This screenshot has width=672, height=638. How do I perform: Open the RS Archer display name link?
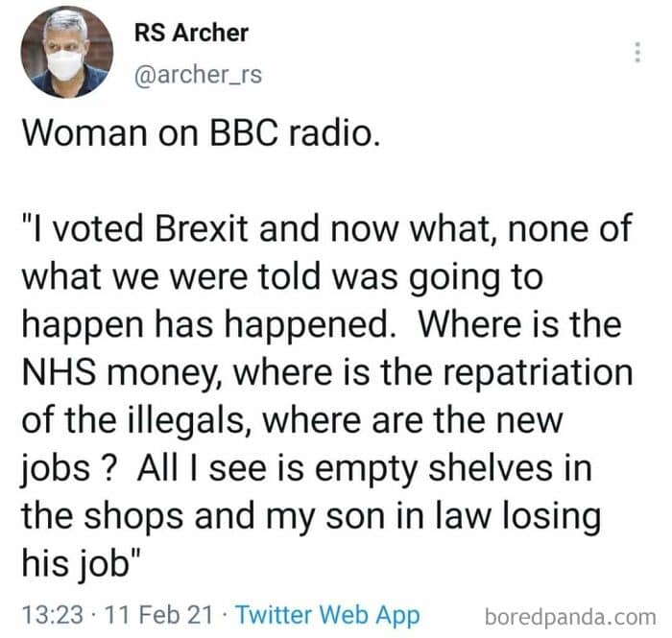[191, 33]
